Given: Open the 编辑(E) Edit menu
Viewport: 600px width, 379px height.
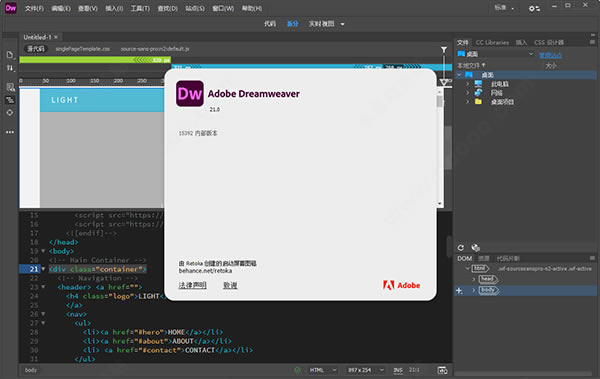Looking at the screenshot, I should click(x=61, y=8).
